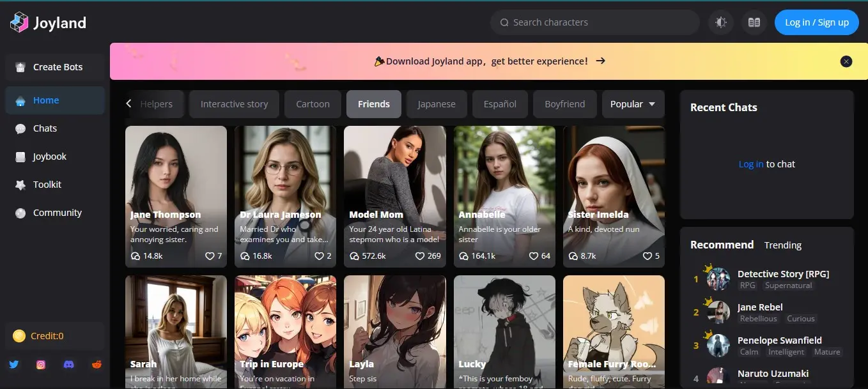Open Twitter social link icon
This screenshot has width=868, height=389.
tap(14, 365)
